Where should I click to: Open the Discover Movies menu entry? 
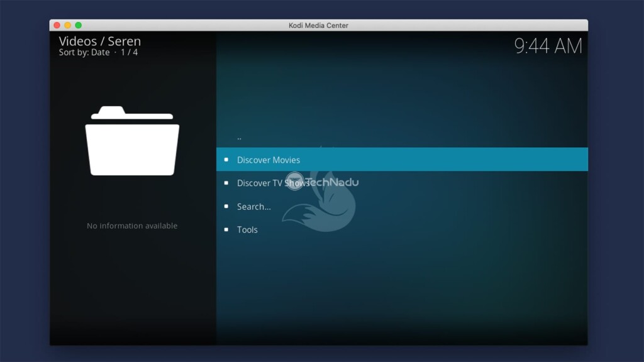[402, 159]
